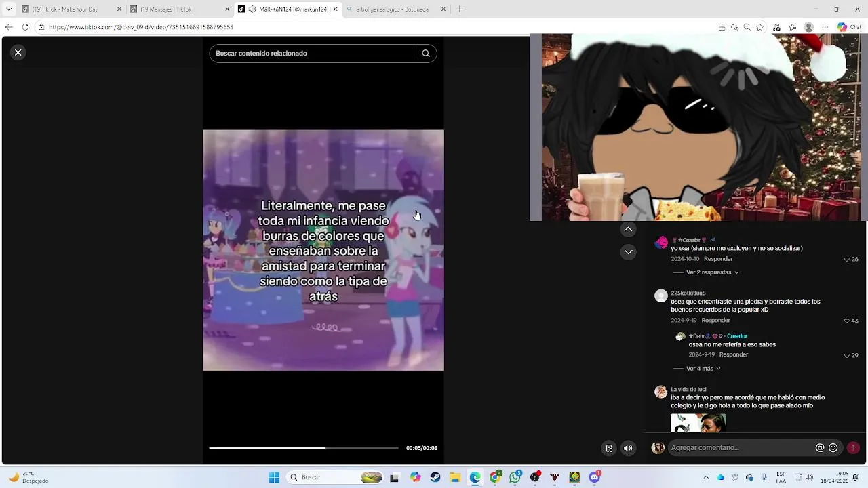Click the 'La vida de luci' avatar

click(x=661, y=392)
